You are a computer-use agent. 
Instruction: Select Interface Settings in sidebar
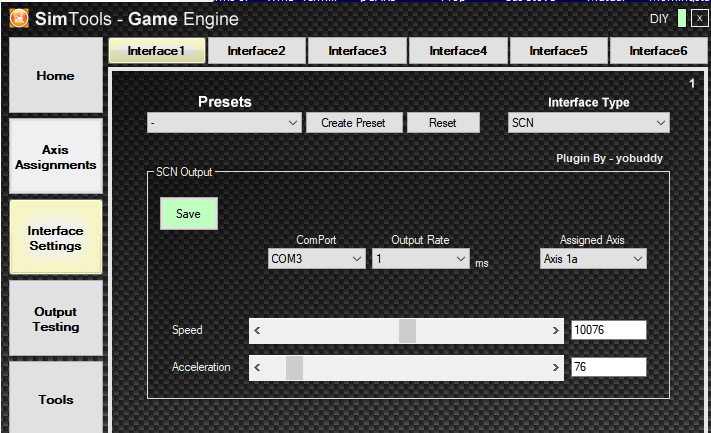tap(56, 238)
